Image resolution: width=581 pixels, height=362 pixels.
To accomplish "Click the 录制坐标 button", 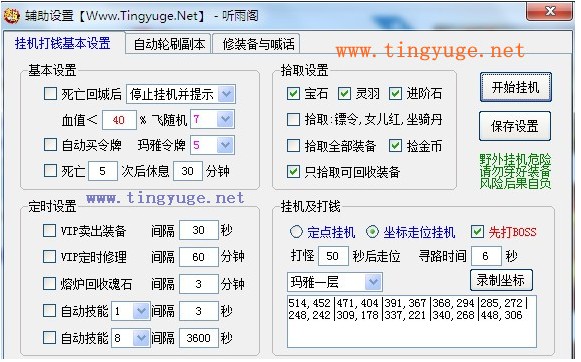I will 501,280.
